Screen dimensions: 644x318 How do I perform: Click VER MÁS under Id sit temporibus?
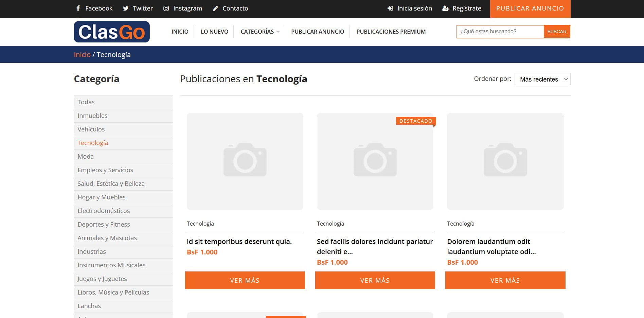click(x=245, y=280)
